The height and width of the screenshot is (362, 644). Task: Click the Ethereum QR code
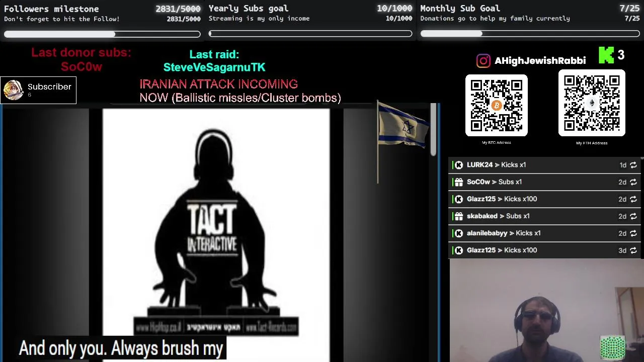[592, 103]
